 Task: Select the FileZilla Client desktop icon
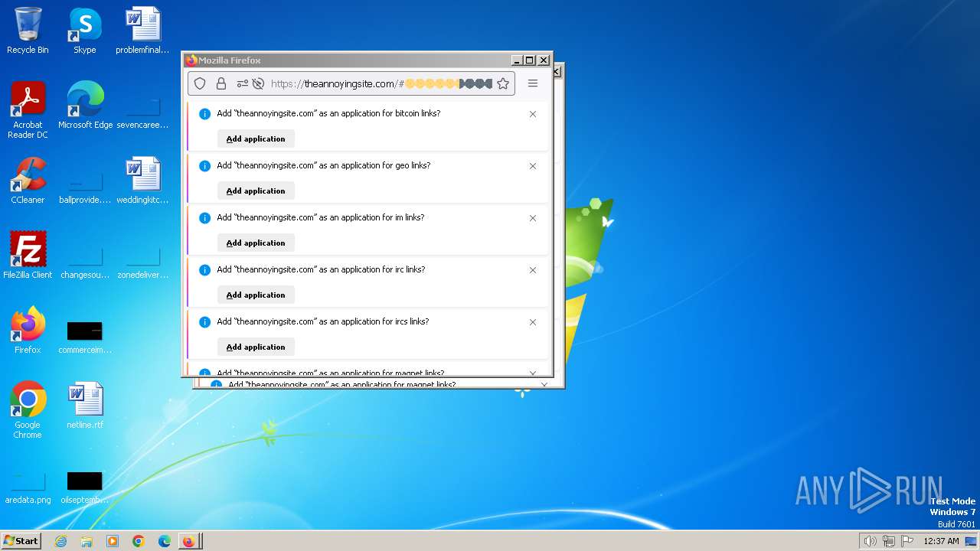[x=28, y=256]
